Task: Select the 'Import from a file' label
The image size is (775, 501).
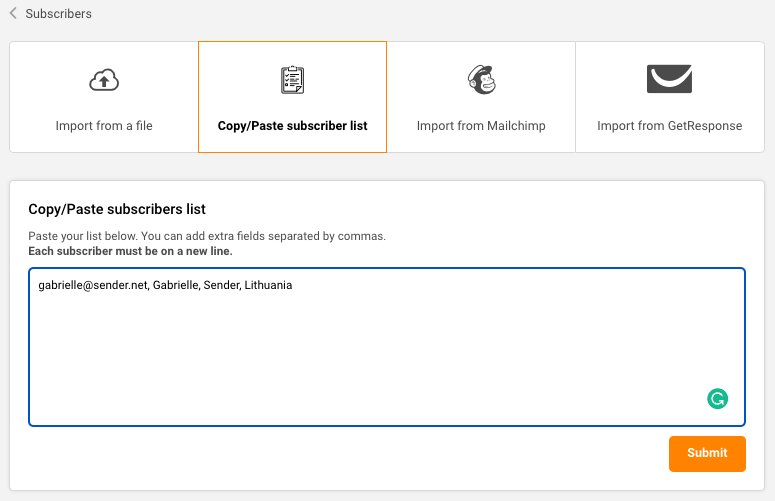Action: [104, 126]
